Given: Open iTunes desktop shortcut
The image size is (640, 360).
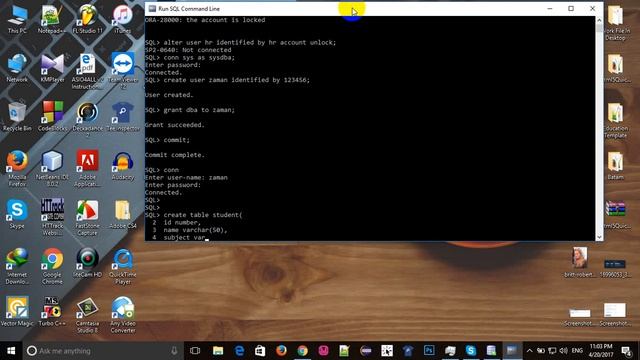Looking at the screenshot, I should point(122,19).
